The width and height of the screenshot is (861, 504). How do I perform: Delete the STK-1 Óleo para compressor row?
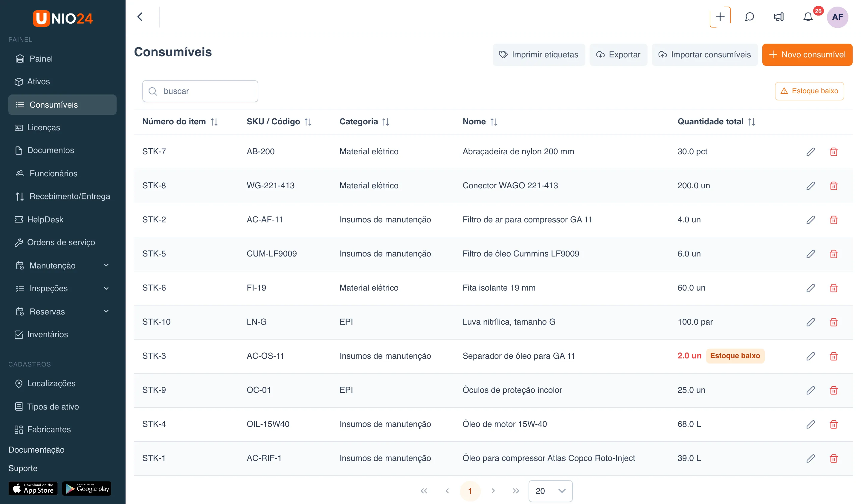point(834,458)
